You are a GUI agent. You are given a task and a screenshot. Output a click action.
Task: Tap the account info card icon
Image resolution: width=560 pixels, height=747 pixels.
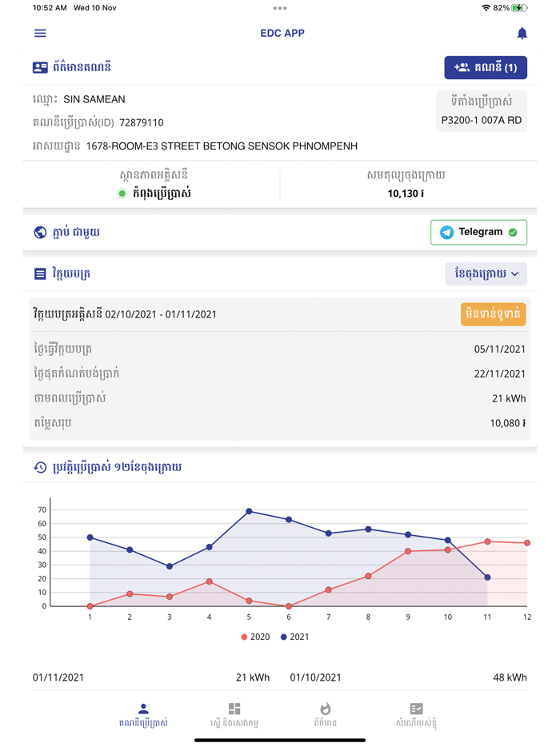40,68
